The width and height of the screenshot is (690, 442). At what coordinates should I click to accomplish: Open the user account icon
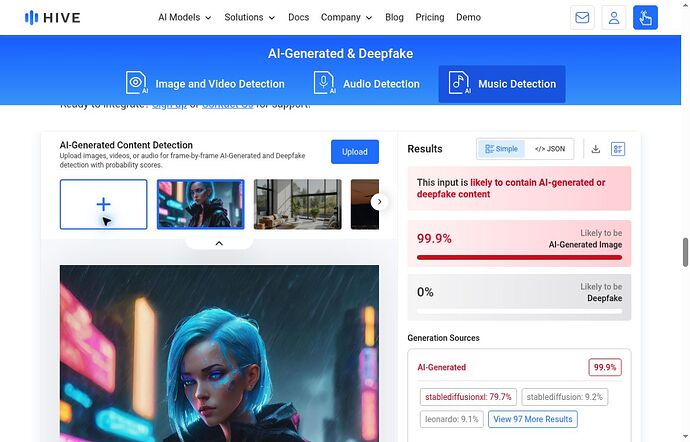[x=614, y=18]
